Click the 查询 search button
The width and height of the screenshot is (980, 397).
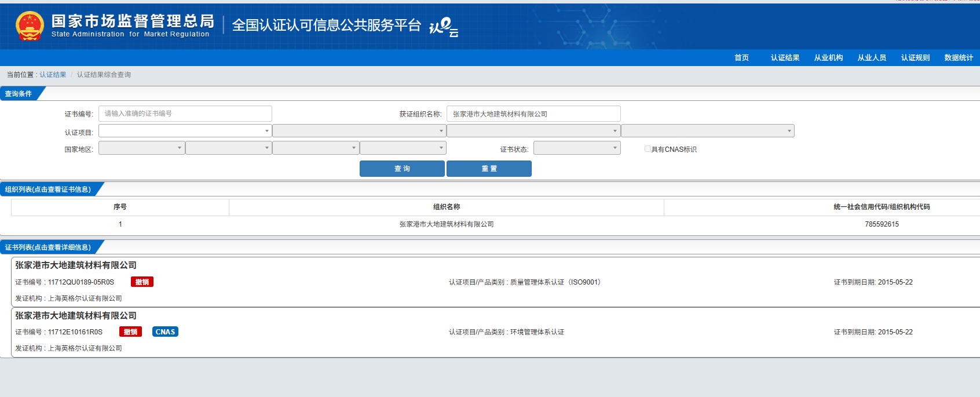pyautogui.click(x=402, y=169)
